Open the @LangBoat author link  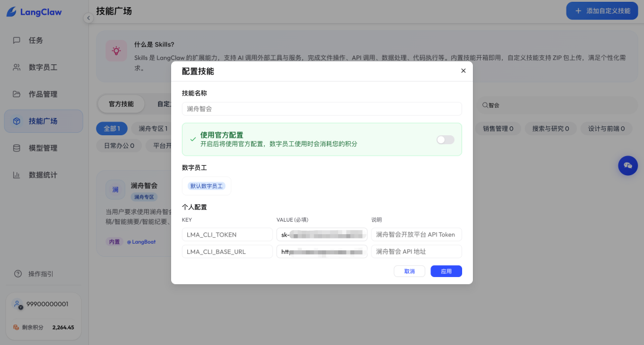pyautogui.click(x=141, y=242)
